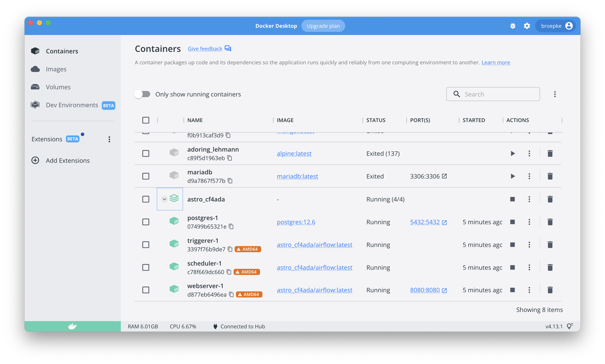Select all containers via header checkbox

pos(146,120)
